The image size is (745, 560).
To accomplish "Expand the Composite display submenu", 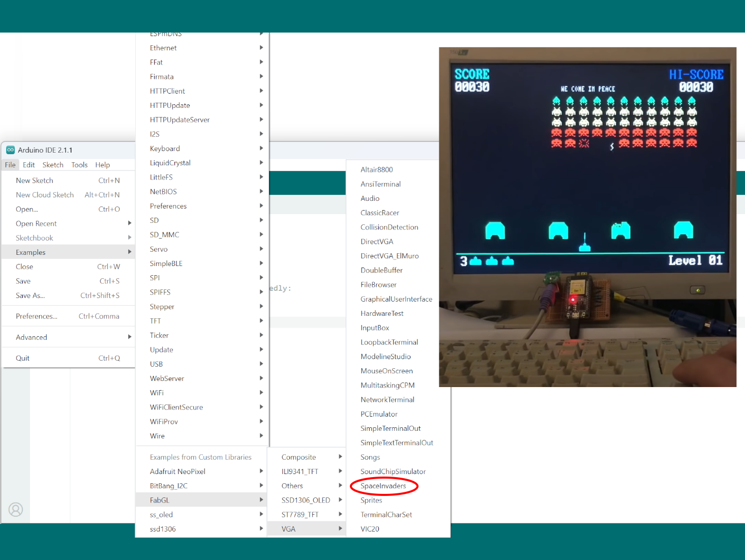I will [x=299, y=457].
